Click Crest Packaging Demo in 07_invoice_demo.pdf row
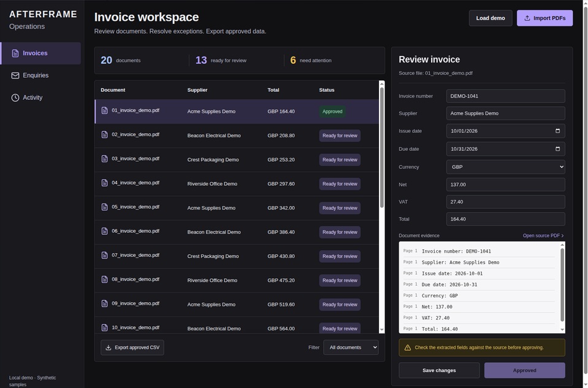 (x=213, y=256)
